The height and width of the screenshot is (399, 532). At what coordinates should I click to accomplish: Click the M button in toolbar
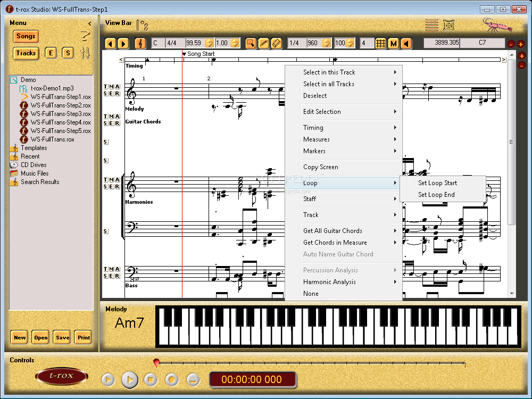(393, 43)
